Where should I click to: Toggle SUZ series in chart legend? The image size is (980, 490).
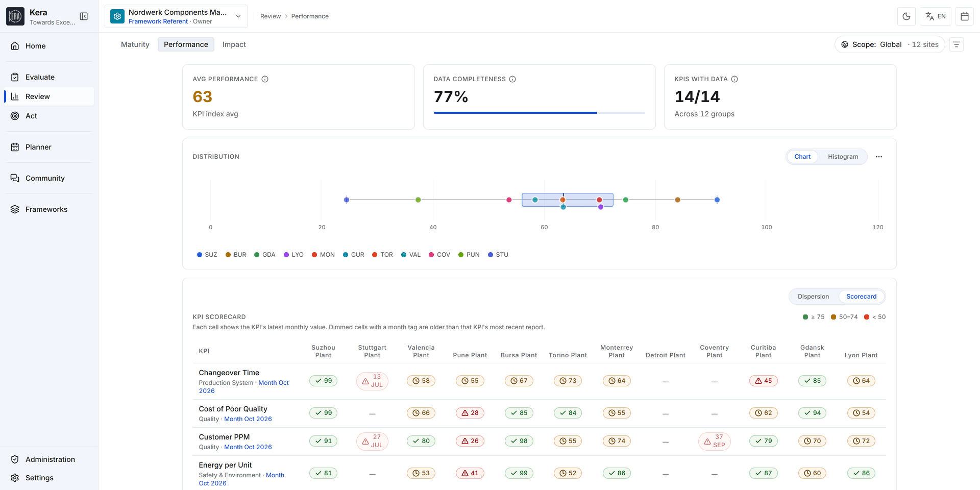click(207, 255)
